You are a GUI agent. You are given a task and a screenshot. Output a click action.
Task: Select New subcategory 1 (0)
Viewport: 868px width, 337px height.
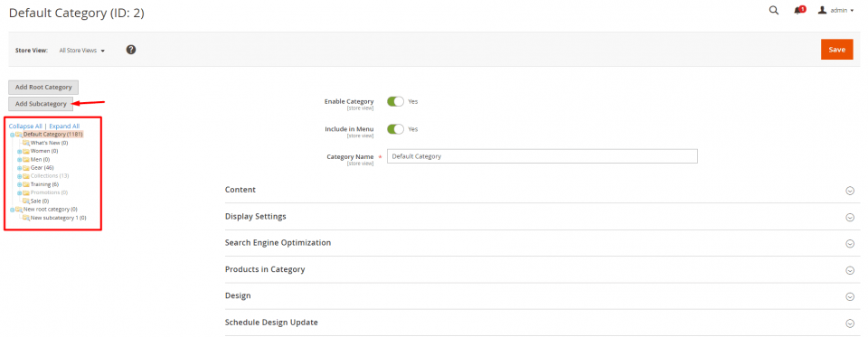pyautogui.click(x=58, y=218)
